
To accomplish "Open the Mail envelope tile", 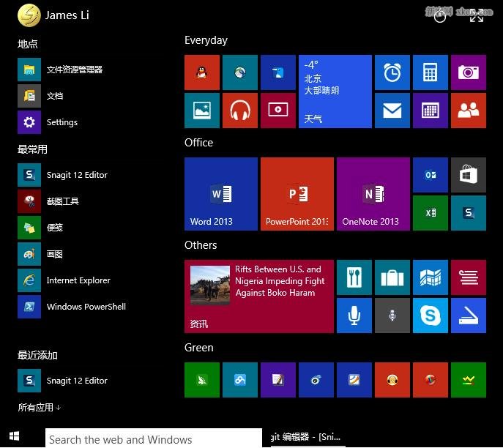I will point(392,111).
